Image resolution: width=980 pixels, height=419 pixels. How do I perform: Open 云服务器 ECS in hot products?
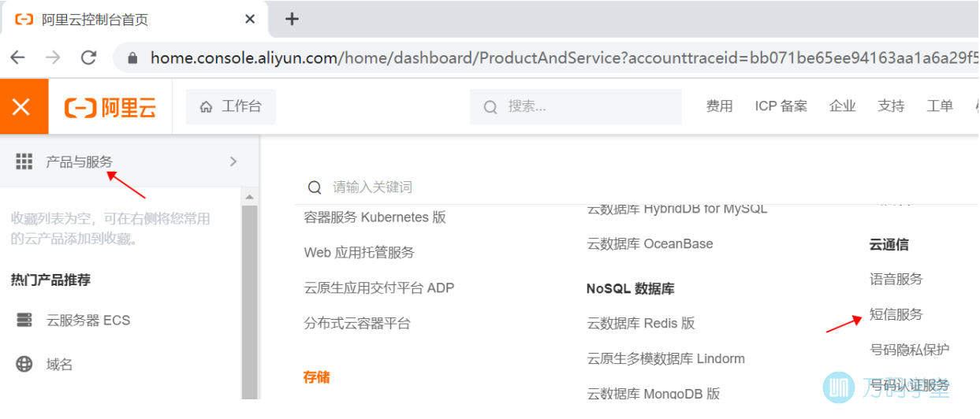coord(88,321)
